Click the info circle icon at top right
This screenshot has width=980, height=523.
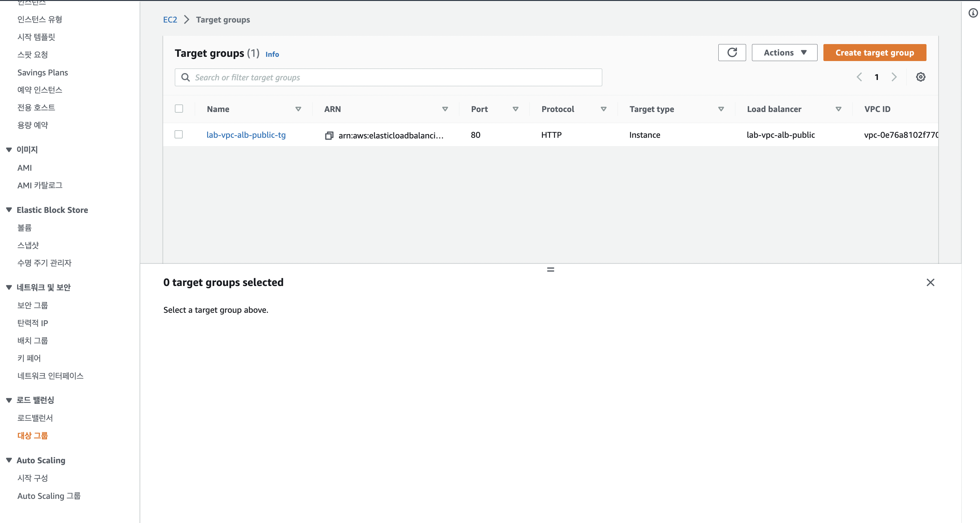click(x=973, y=13)
